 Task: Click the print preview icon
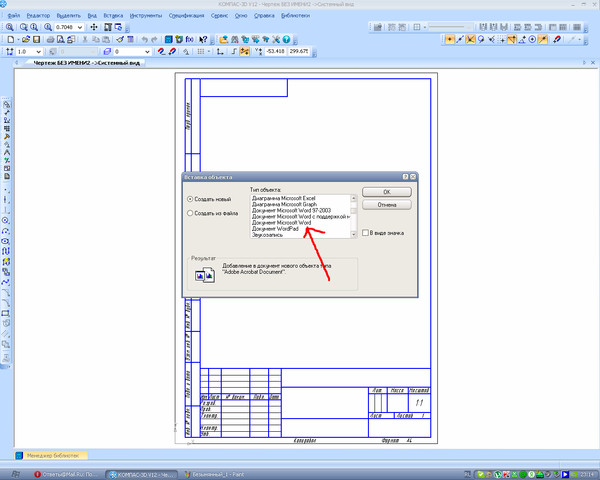pos(60,39)
